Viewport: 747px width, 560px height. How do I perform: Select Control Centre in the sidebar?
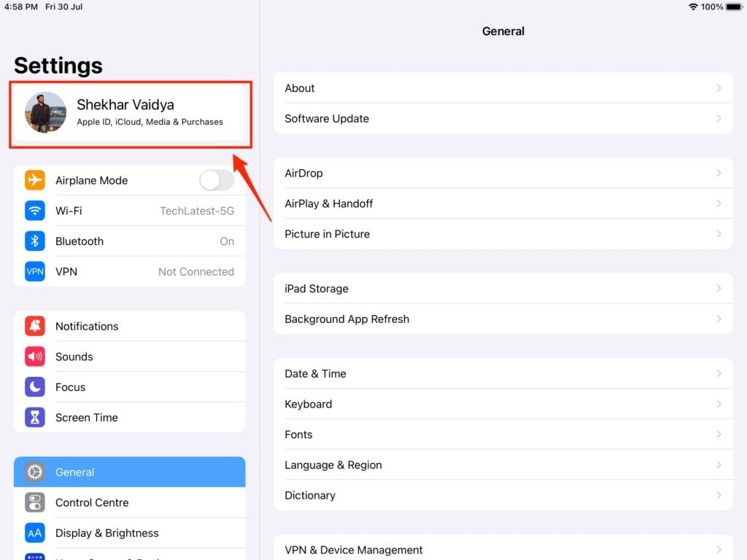point(130,502)
